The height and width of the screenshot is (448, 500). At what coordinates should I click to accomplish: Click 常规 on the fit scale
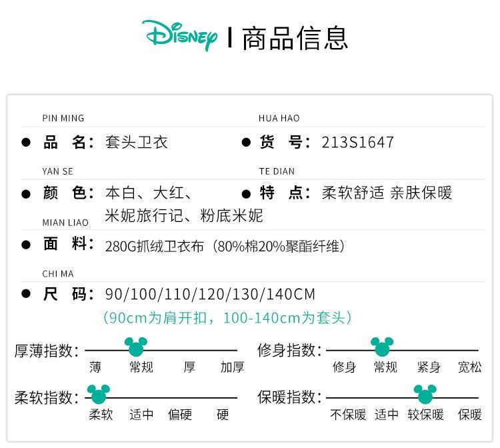coord(385,367)
